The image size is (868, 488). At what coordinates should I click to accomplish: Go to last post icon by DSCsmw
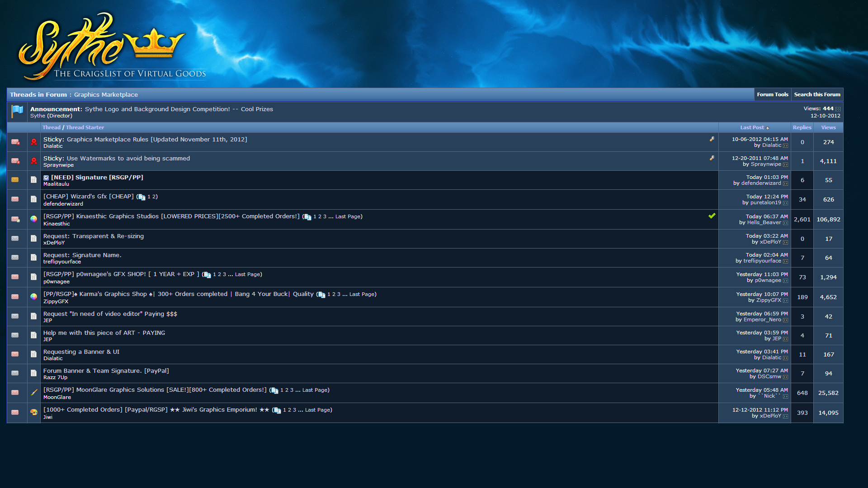[785, 377]
